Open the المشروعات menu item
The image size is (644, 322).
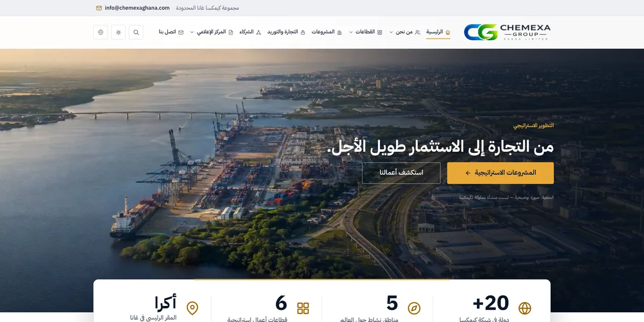click(x=327, y=32)
